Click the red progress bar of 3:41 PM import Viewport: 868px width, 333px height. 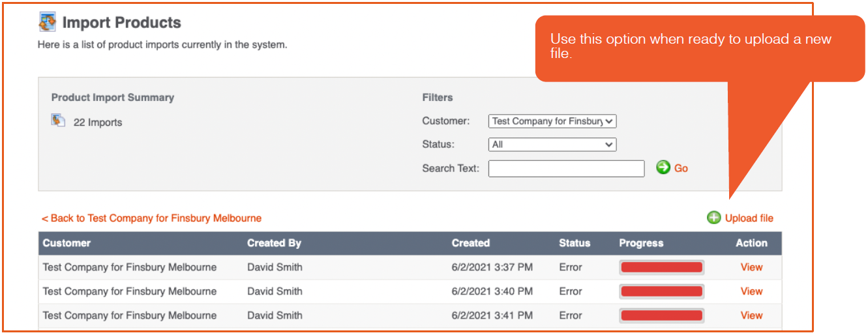[x=661, y=315]
